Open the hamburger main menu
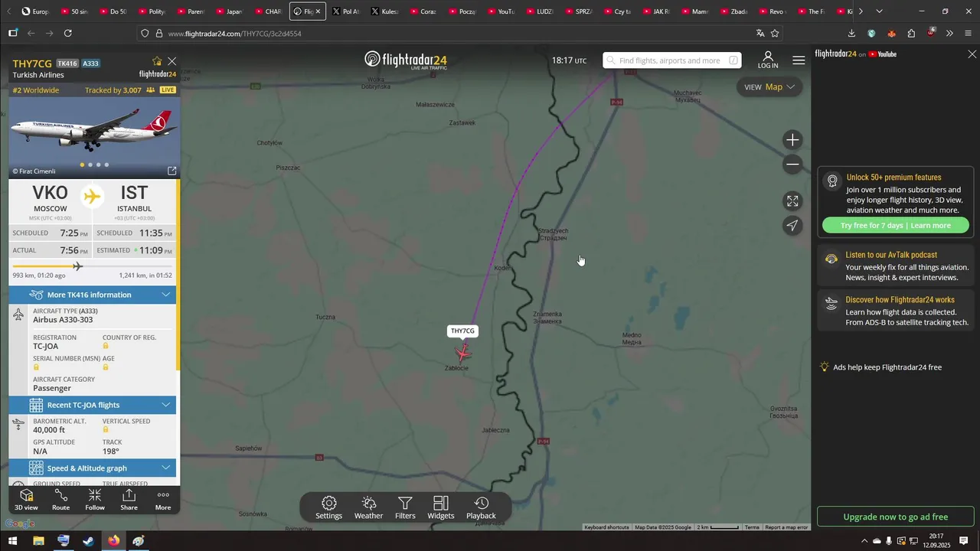980x551 pixels. click(x=799, y=60)
